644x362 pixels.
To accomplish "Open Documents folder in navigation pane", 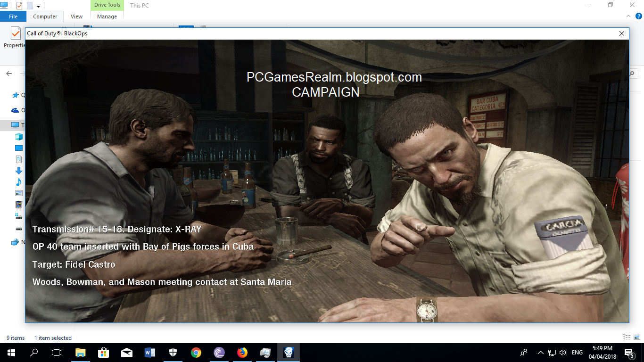I will point(19,159).
